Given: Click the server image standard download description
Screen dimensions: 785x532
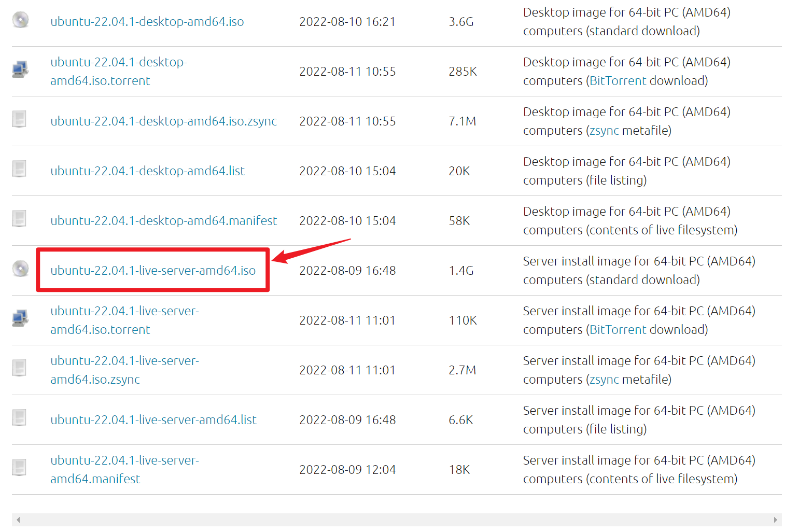Looking at the screenshot, I should [639, 271].
